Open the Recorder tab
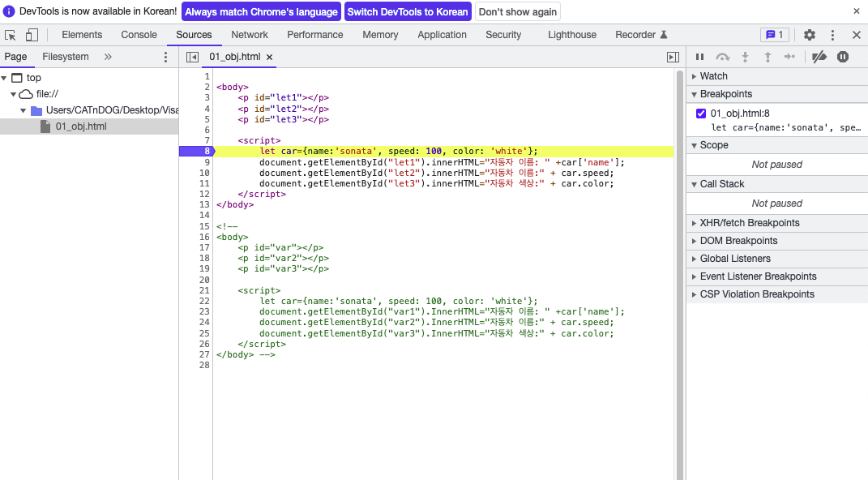Viewport: 868px width, 480px height. click(641, 35)
